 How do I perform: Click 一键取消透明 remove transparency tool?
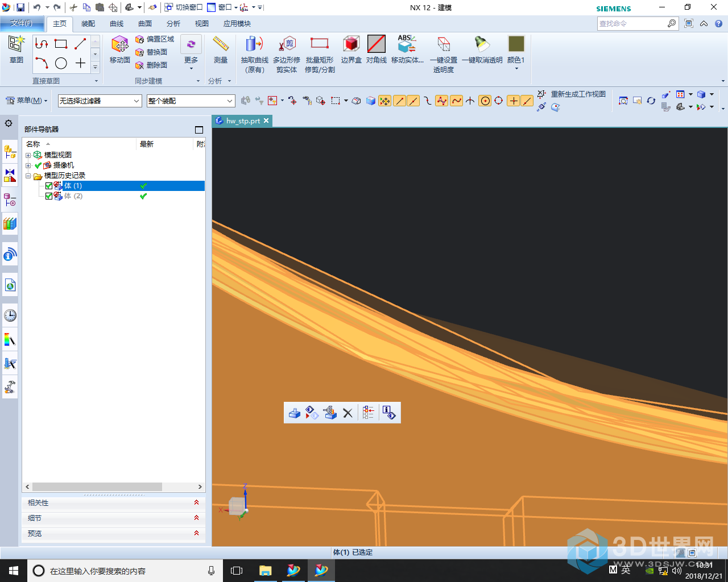482,49
